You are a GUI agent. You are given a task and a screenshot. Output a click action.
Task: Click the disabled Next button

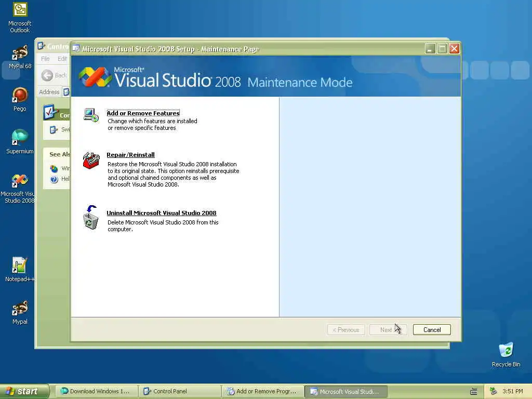coord(388,330)
